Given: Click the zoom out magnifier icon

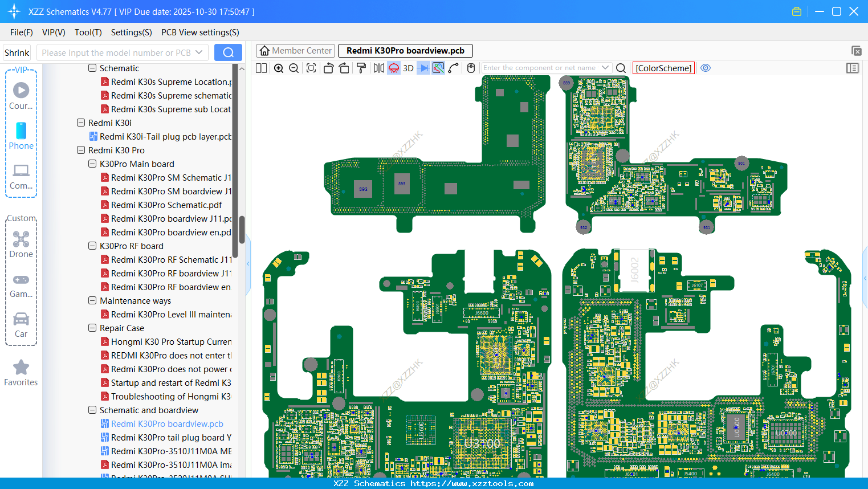Looking at the screenshot, I should click(x=294, y=68).
